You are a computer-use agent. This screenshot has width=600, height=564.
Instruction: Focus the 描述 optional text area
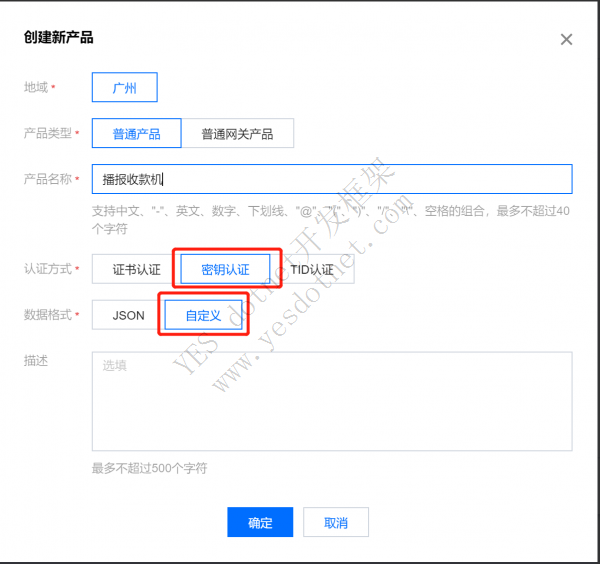pyautogui.click(x=331, y=401)
